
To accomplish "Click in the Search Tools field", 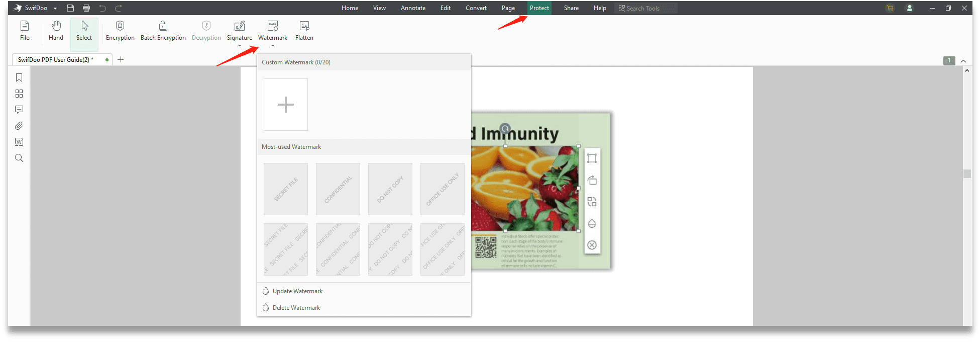I will click(x=646, y=8).
